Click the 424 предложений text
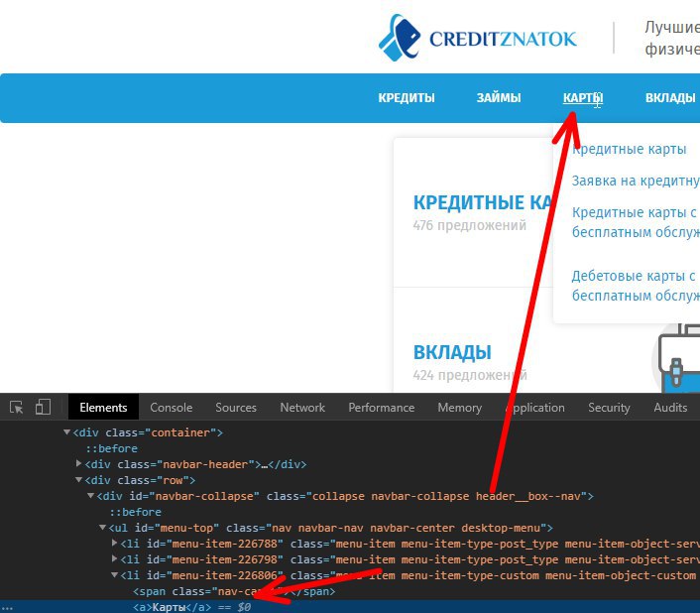Screen dimensions: 700x613 tap(470, 375)
